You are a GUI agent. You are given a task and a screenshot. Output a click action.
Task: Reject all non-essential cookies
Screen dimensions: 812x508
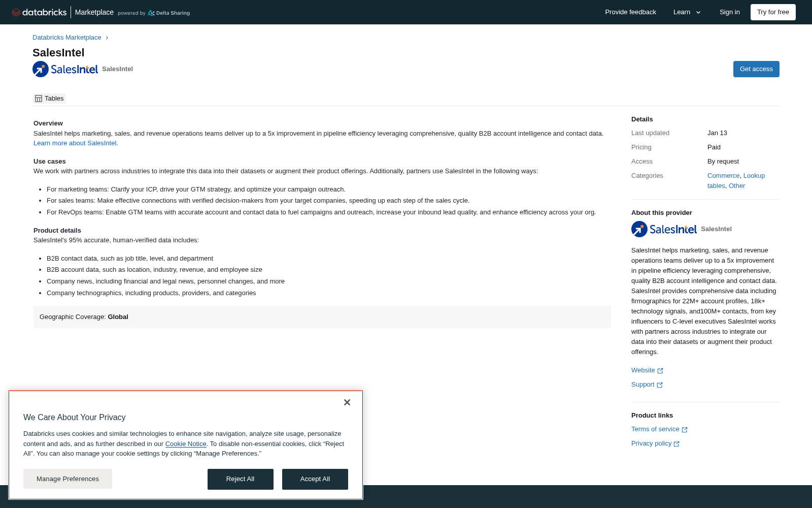[241, 479]
